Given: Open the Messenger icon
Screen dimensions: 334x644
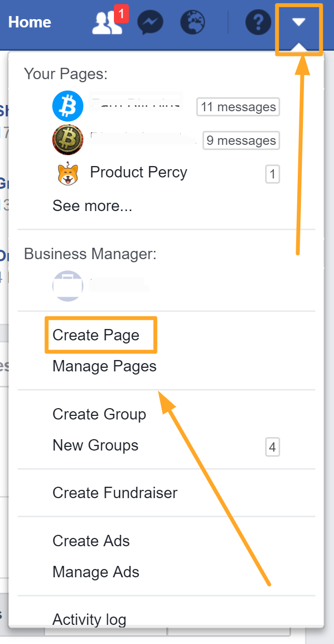Looking at the screenshot, I should point(150,23).
